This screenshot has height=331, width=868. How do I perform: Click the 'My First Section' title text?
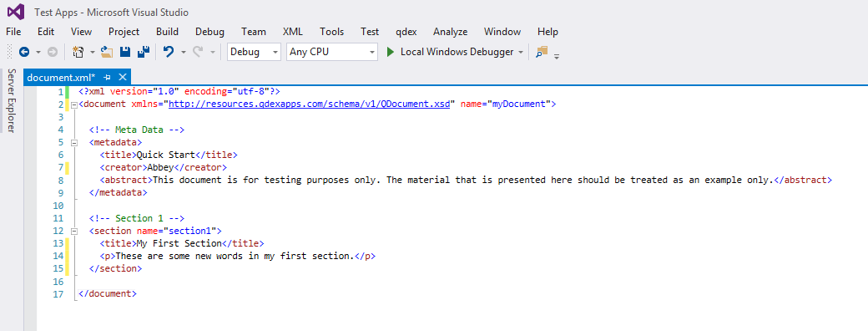tap(179, 243)
